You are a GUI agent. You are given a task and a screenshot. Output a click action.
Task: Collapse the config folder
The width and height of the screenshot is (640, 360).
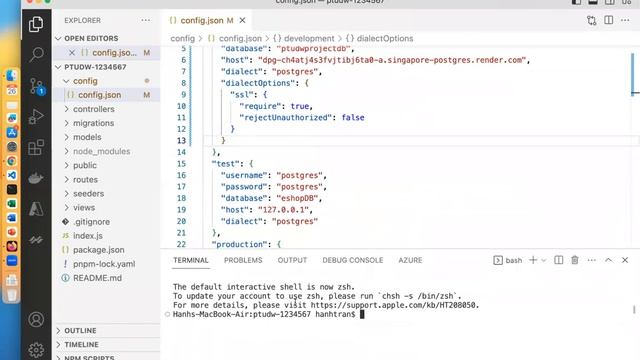coord(85,81)
